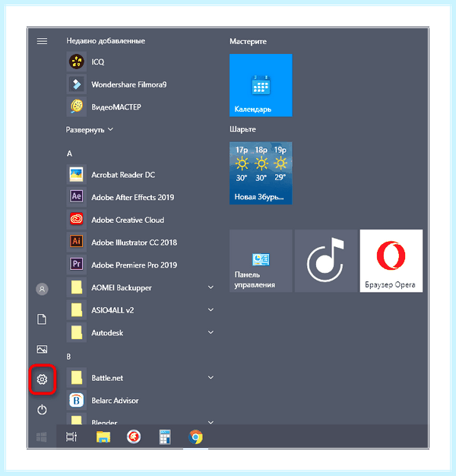Open the Панель управления tile
This screenshot has width=456, height=476.
point(261,261)
